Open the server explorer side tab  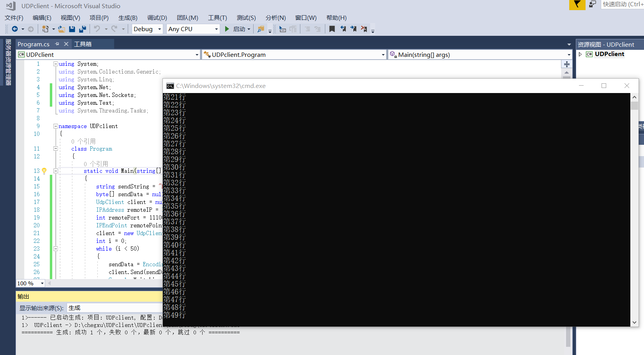pos(8,62)
